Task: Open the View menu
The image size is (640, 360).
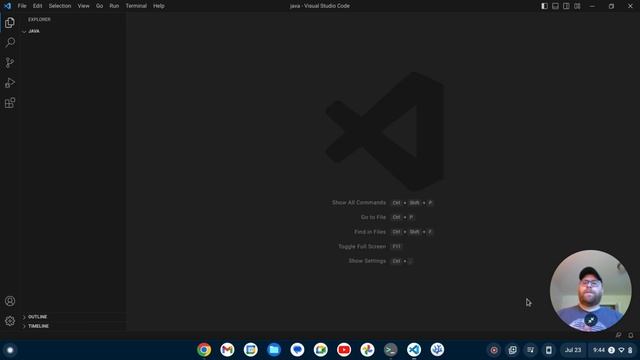Action: pos(84,6)
